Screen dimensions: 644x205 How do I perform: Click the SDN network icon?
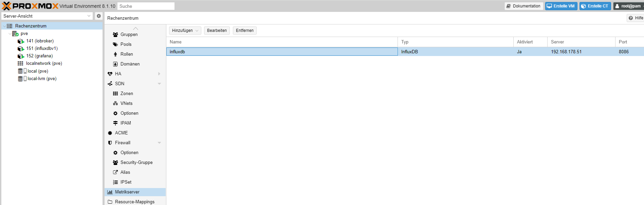point(110,84)
